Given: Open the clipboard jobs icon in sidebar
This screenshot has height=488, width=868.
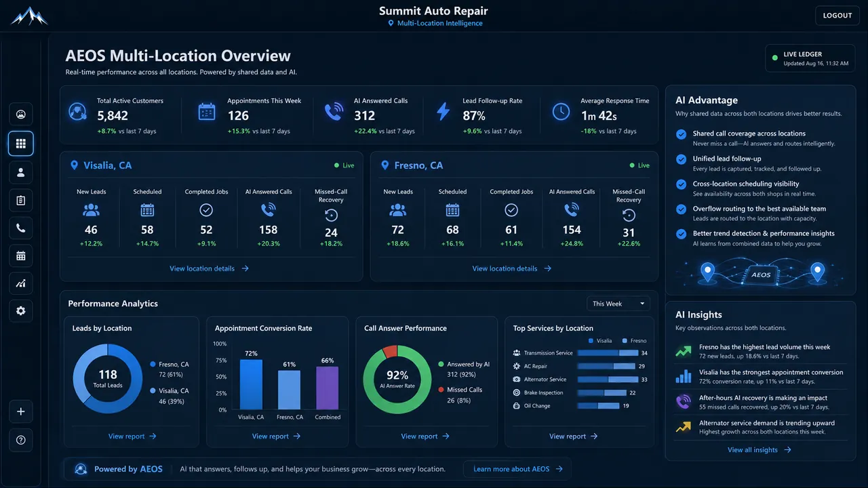Looking at the screenshot, I should (21, 200).
